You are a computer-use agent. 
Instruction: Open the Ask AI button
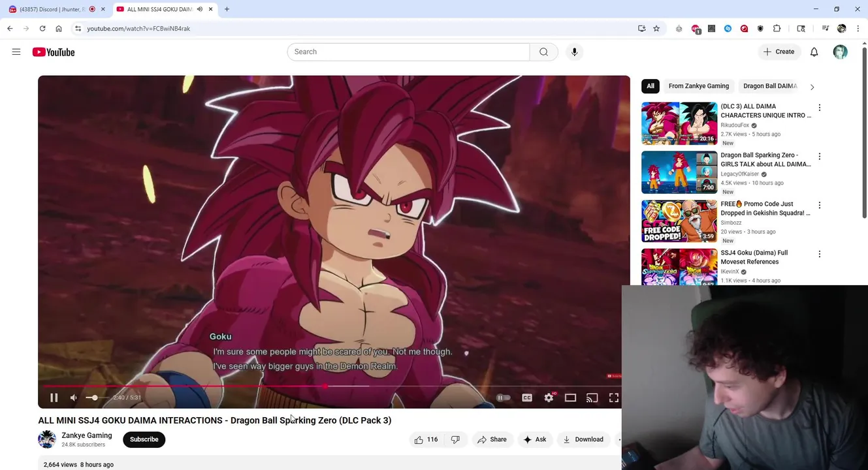[x=535, y=439]
